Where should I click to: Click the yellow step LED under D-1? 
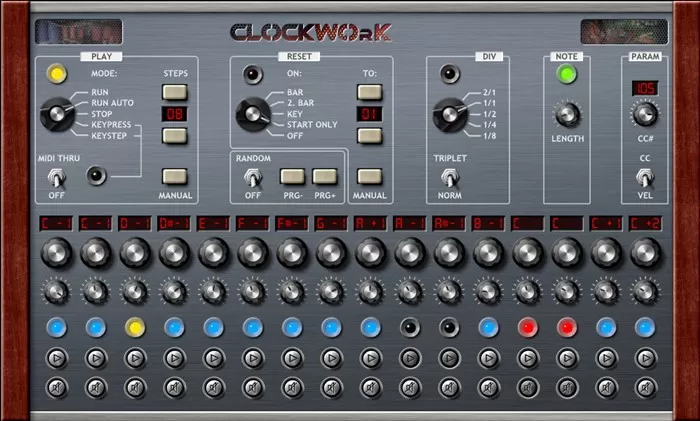click(x=135, y=328)
